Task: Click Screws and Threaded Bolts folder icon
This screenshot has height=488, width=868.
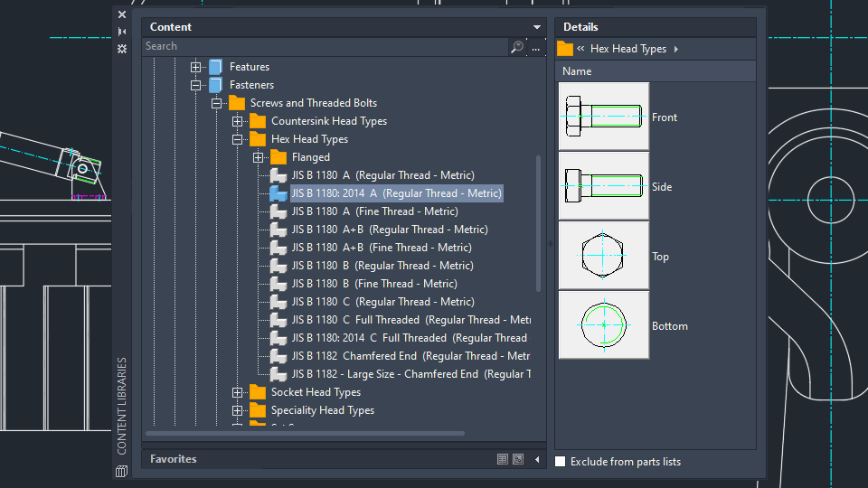Action: [x=236, y=103]
